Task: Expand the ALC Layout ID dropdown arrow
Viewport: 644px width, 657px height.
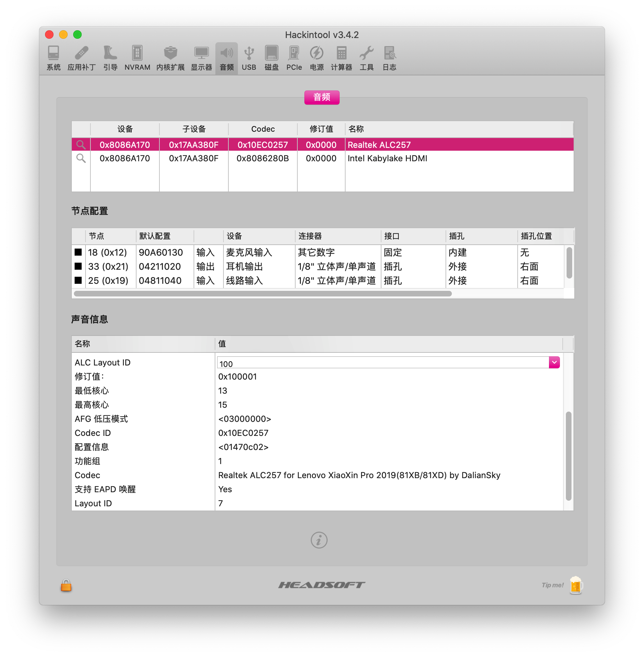Action: (x=554, y=362)
